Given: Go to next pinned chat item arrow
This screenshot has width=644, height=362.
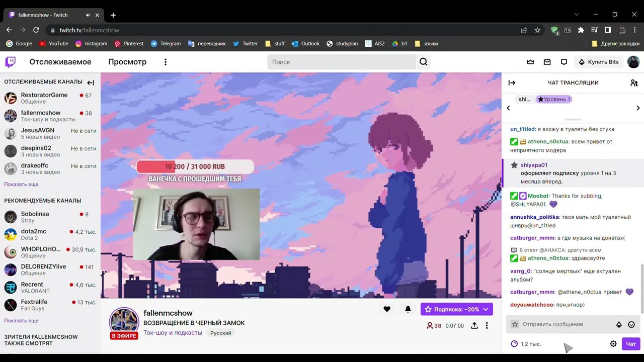Looking at the screenshot, I should click(x=638, y=108).
